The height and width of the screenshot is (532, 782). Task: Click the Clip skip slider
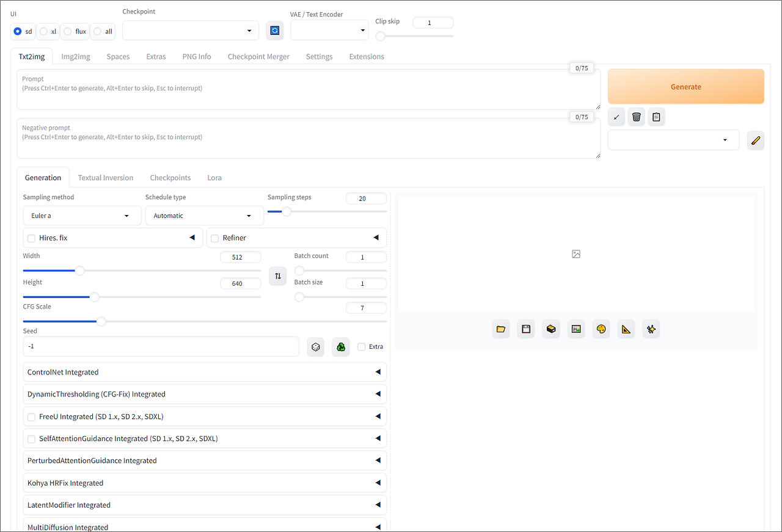(x=415, y=36)
